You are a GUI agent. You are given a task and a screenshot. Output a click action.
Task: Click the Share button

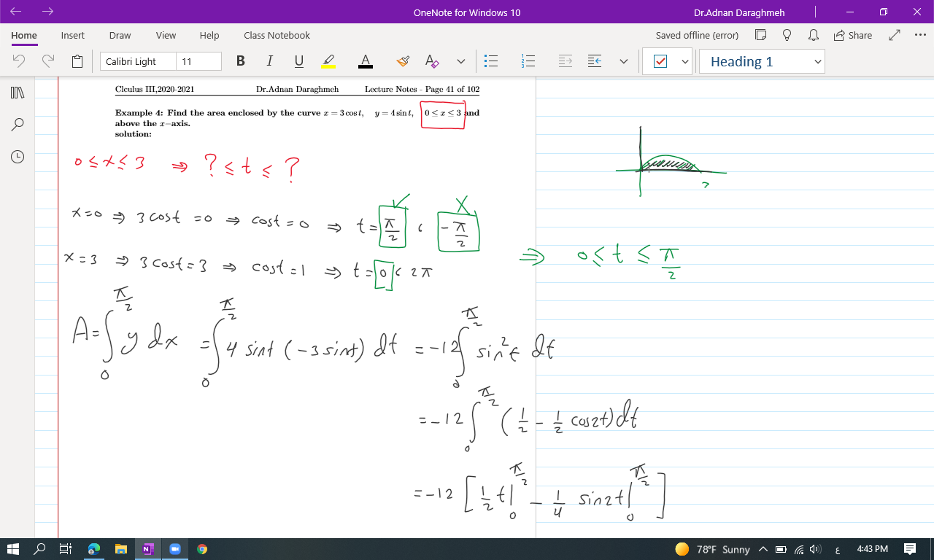coord(852,35)
